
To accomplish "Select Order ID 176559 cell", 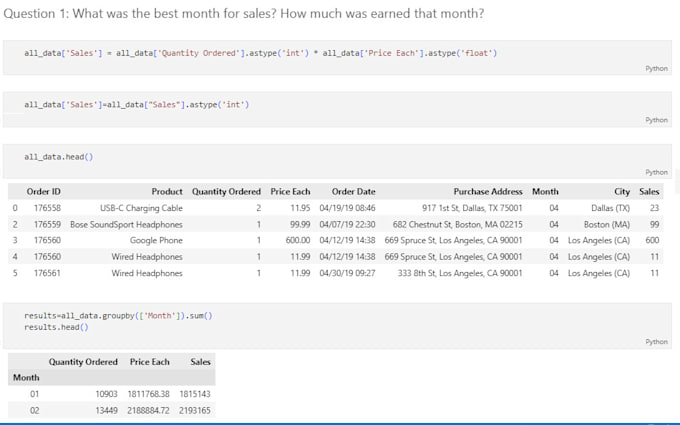I will 47,225.
